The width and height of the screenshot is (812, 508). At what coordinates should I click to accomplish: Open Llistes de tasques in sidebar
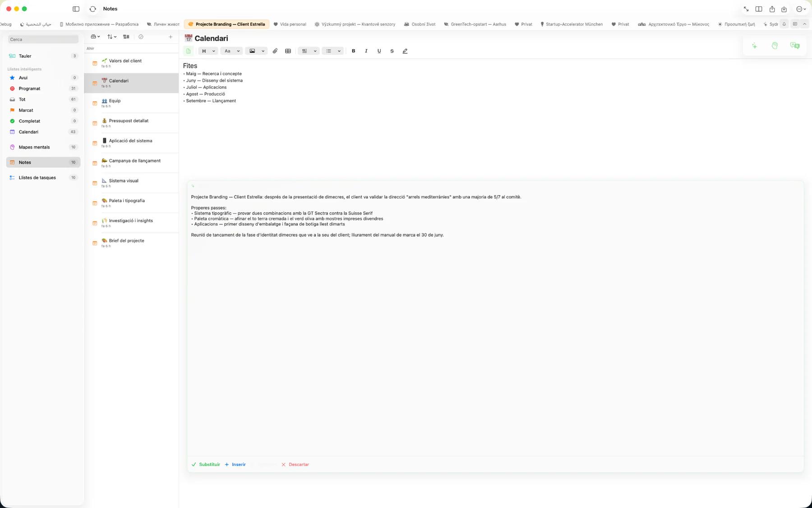pyautogui.click(x=43, y=177)
